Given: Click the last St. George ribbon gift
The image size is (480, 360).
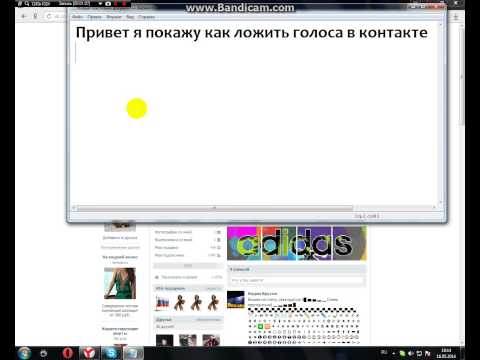Looking at the screenshot, I should (212, 303).
